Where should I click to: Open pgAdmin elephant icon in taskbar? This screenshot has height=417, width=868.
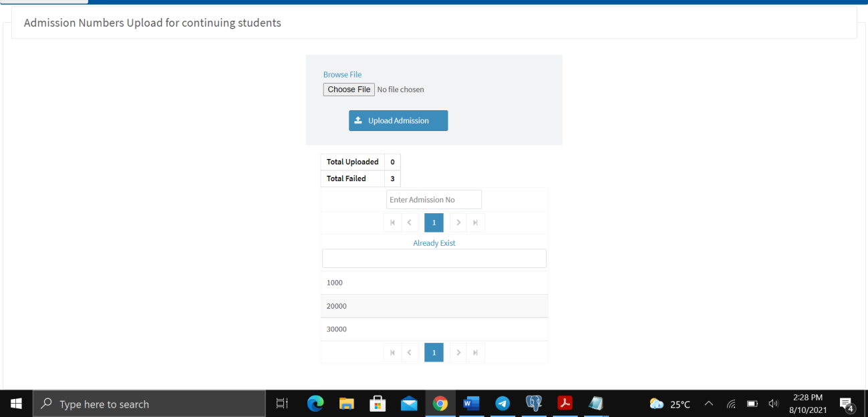533,404
